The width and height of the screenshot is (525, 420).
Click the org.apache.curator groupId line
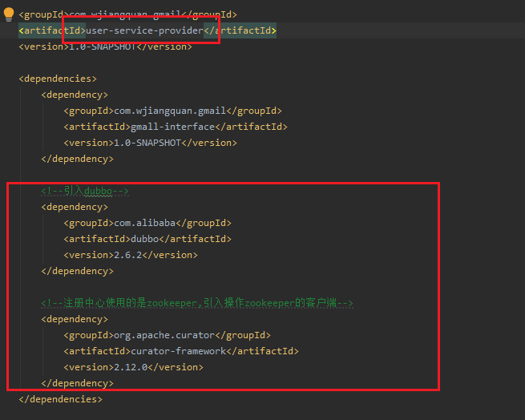[x=167, y=335]
